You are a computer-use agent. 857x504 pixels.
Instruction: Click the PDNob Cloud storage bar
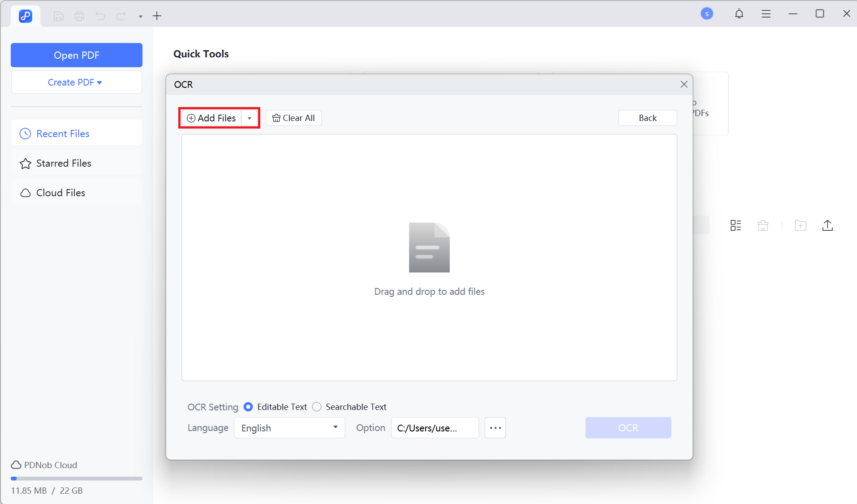tap(76, 478)
